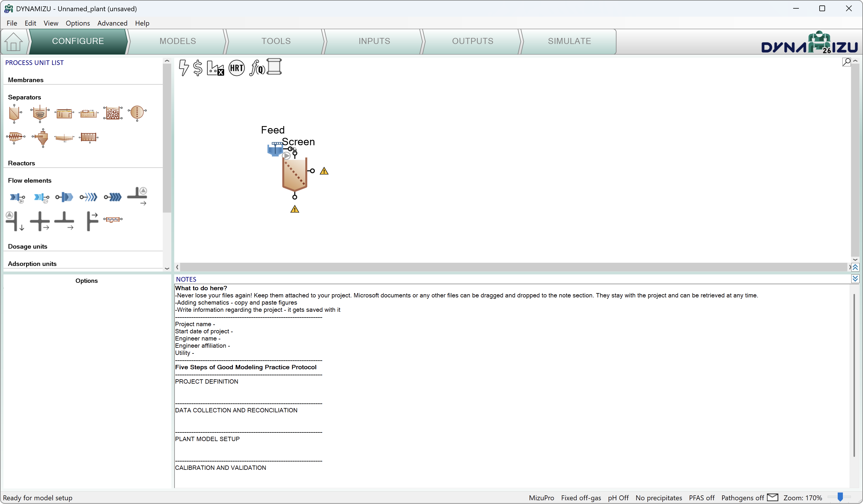Collapse the NOTES panel with chevron
Image resolution: width=863 pixels, height=504 pixels.
(x=855, y=279)
